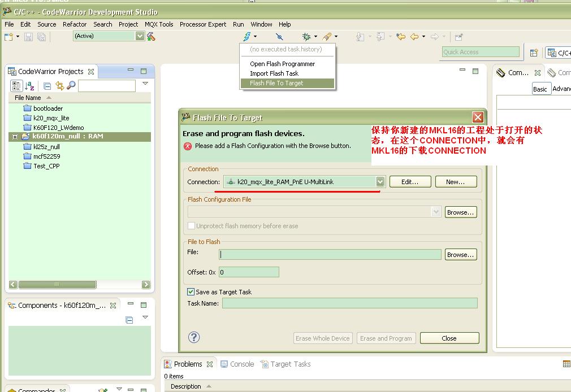Click the Erase Whole Device button
Screen dimensions: 571x392
[323, 338]
